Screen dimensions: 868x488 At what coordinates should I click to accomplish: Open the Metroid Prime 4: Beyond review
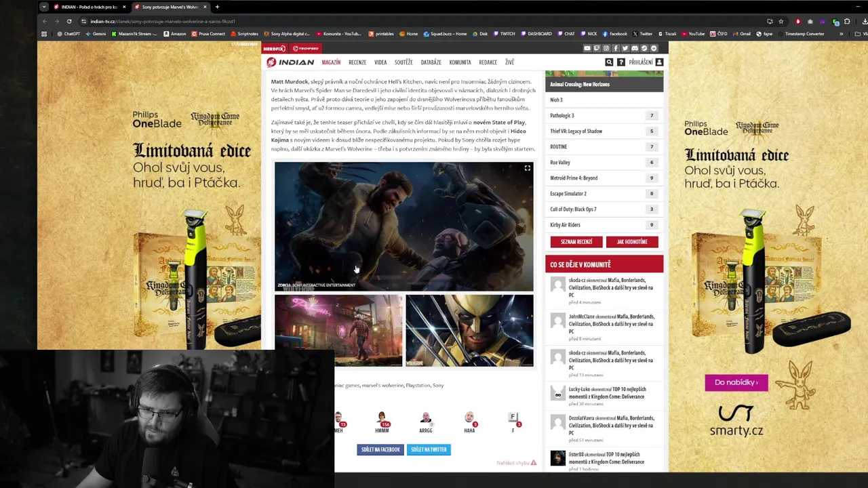pyautogui.click(x=604, y=178)
